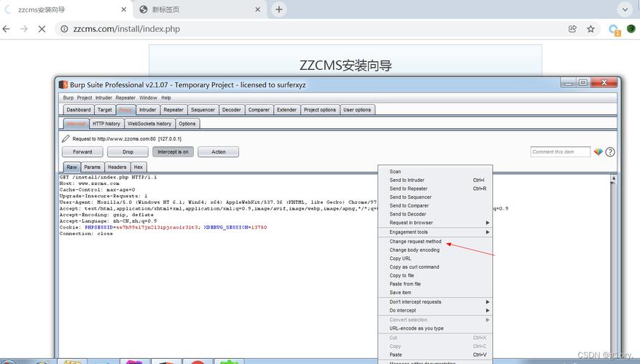
Task: Open the green profile avatar icon
Action: tap(631, 29)
